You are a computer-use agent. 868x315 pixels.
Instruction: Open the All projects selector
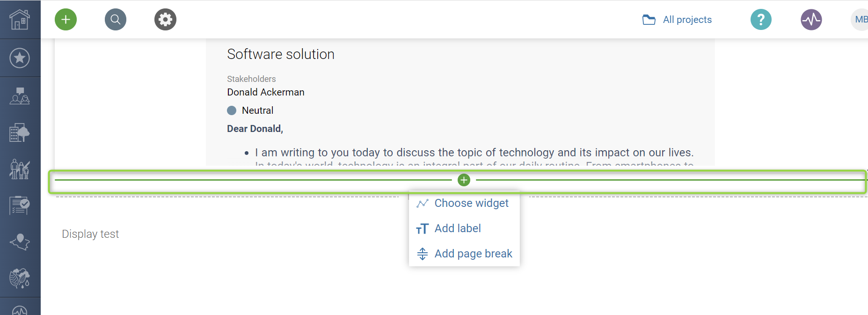pos(677,20)
